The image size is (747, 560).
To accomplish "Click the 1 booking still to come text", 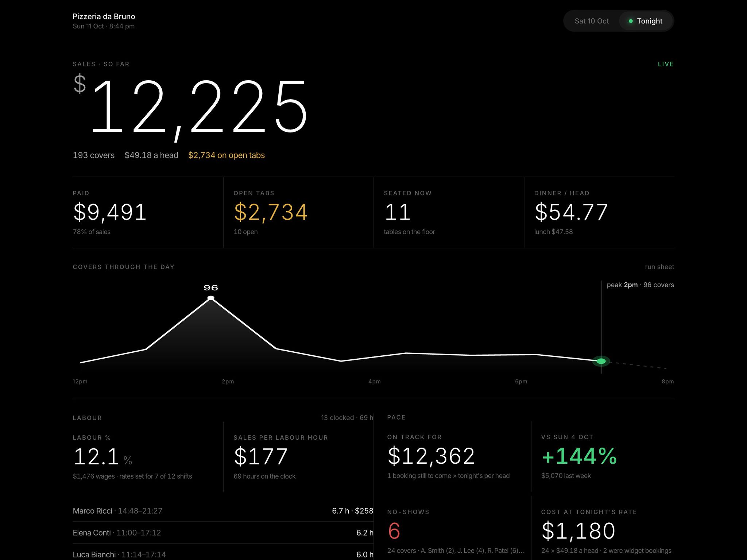I will pos(448,476).
